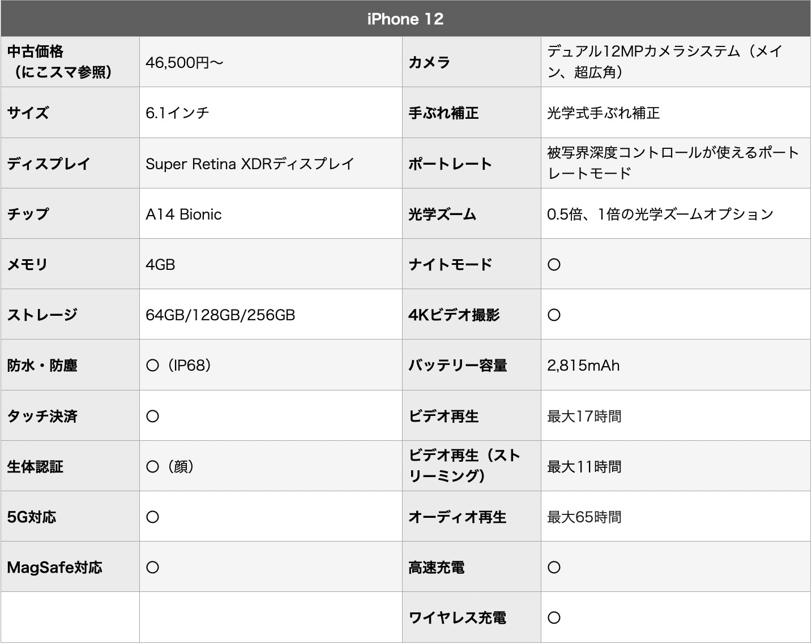The image size is (812, 644).
Task: Click the circle mark beside 4Kビデオ撮影
Action: (x=554, y=315)
